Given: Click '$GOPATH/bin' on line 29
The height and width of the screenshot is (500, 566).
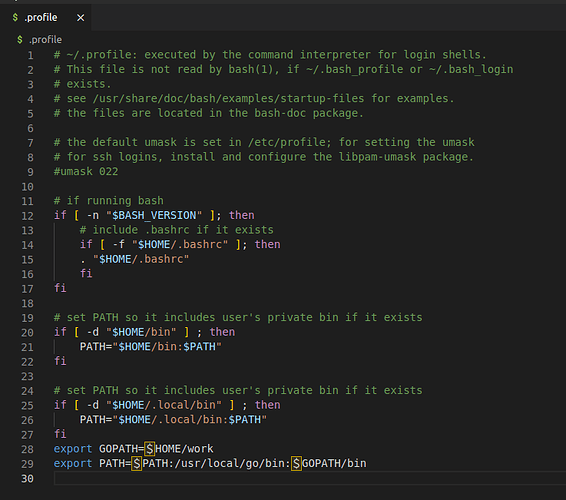Looking at the screenshot, I should tap(329, 463).
